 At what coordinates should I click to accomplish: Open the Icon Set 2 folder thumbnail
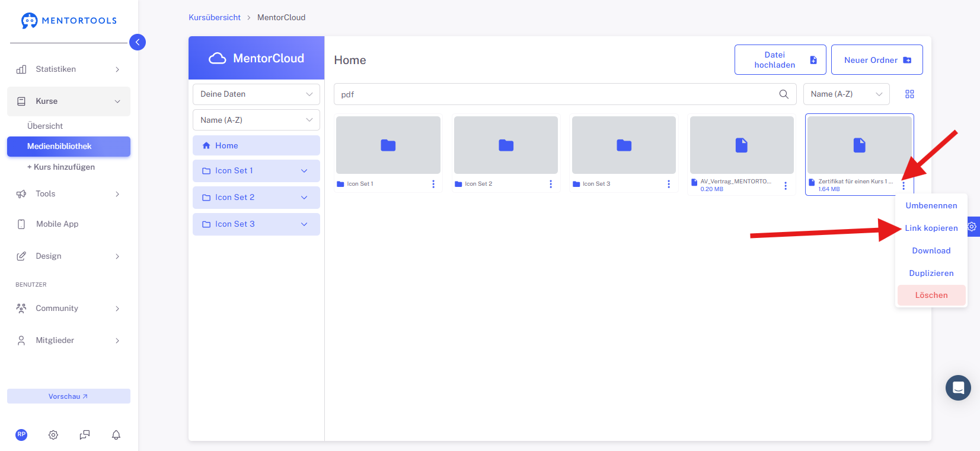pos(506,145)
